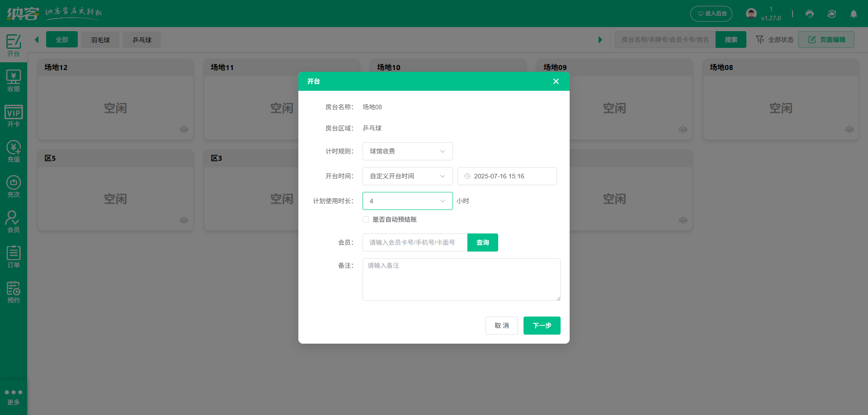Screen dimensions: 868x415
Task: Expand the 开台时间 dropdown
Action: (407, 176)
